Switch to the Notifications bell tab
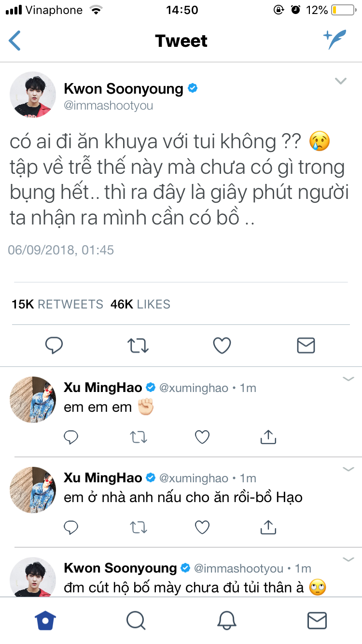The image size is (362, 644). click(226, 620)
